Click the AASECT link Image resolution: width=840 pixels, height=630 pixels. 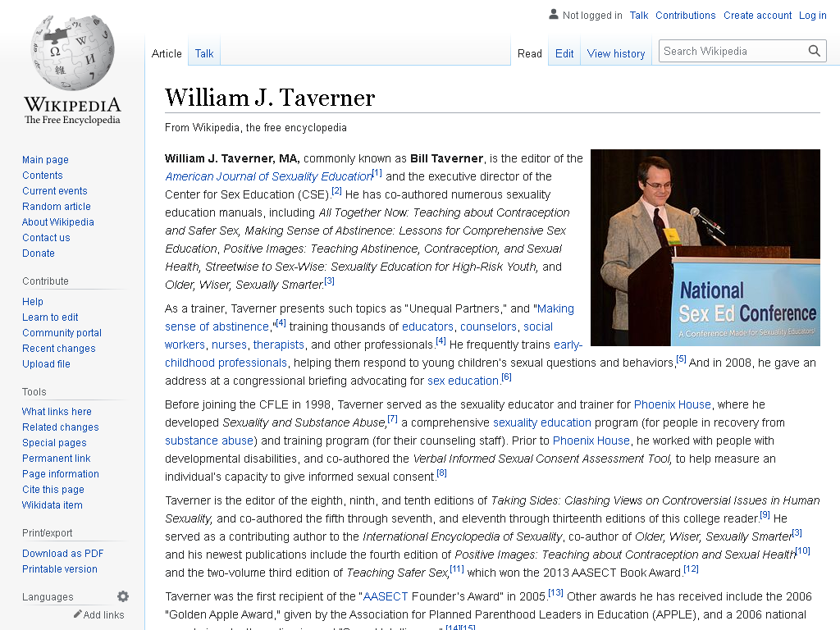[386, 596]
